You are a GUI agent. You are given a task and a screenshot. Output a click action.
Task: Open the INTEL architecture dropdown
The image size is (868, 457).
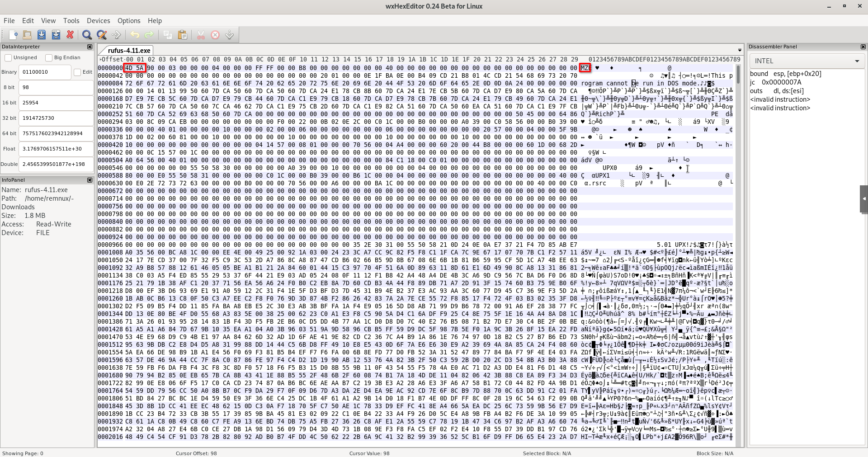pos(807,61)
